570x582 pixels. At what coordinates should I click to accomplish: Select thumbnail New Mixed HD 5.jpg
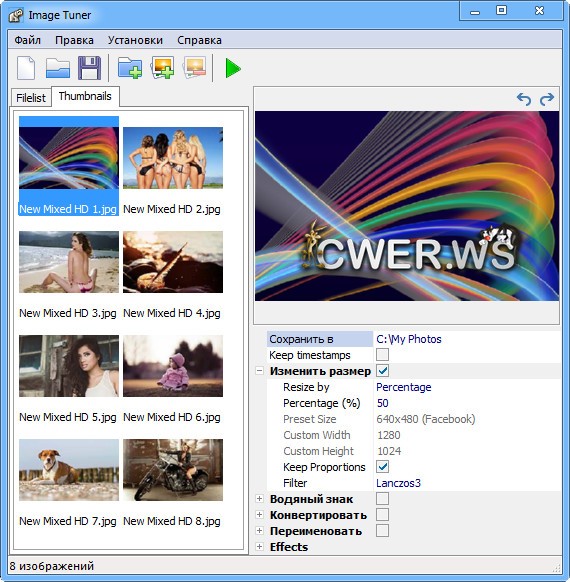point(69,373)
